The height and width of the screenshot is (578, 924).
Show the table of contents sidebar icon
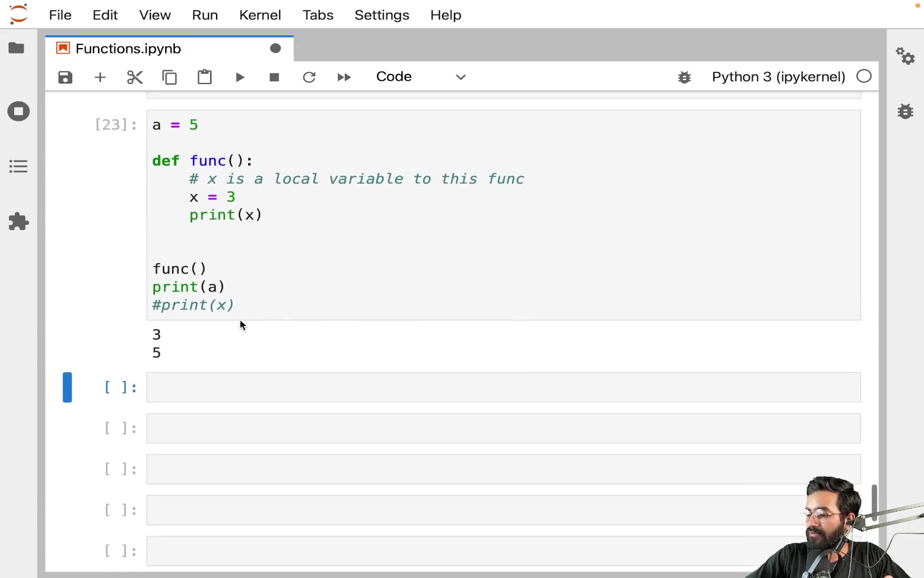(x=18, y=166)
